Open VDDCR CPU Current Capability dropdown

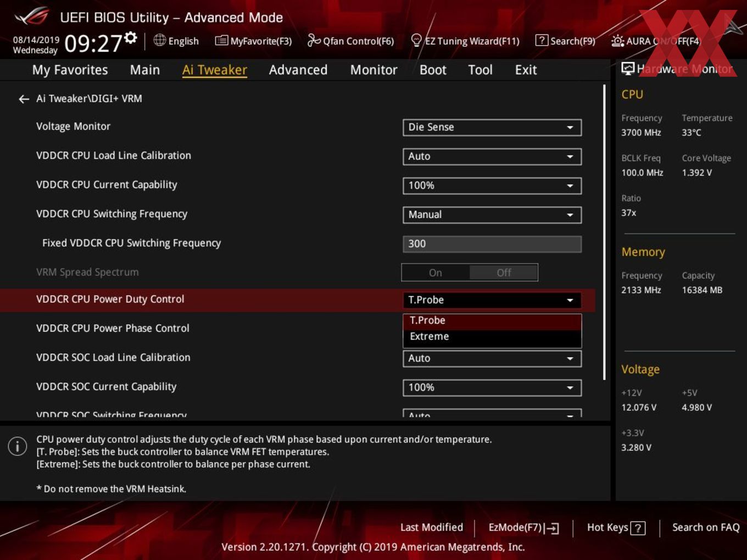click(x=492, y=186)
